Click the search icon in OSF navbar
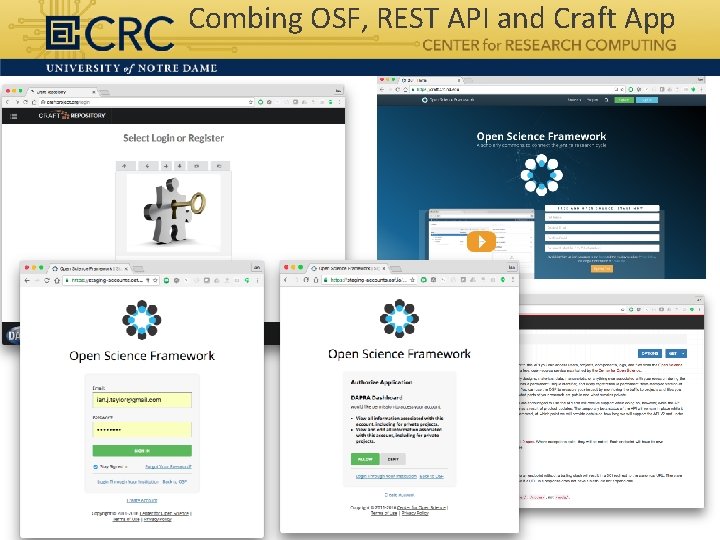 pos(606,100)
